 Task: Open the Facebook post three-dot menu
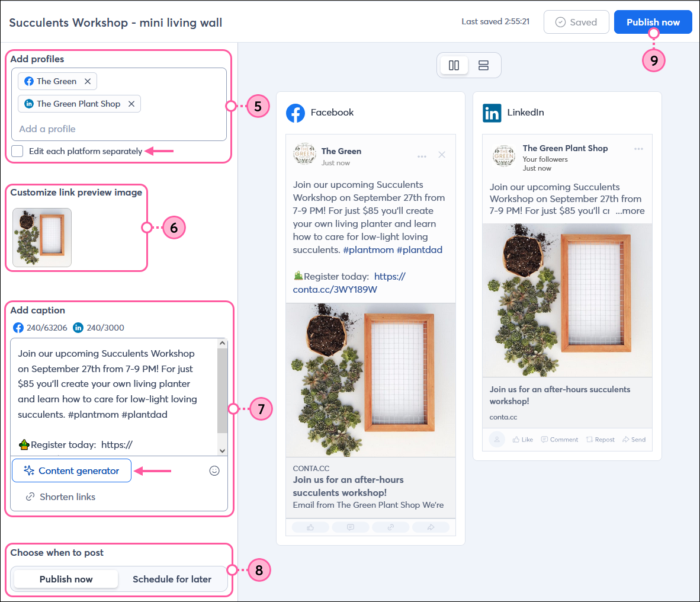click(x=422, y=156)
